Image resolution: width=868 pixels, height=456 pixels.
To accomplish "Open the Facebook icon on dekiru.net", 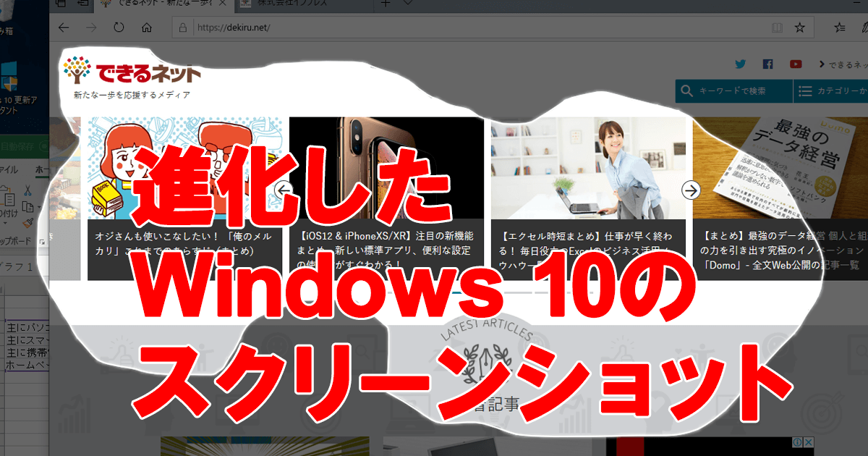I will click(767, 64).
